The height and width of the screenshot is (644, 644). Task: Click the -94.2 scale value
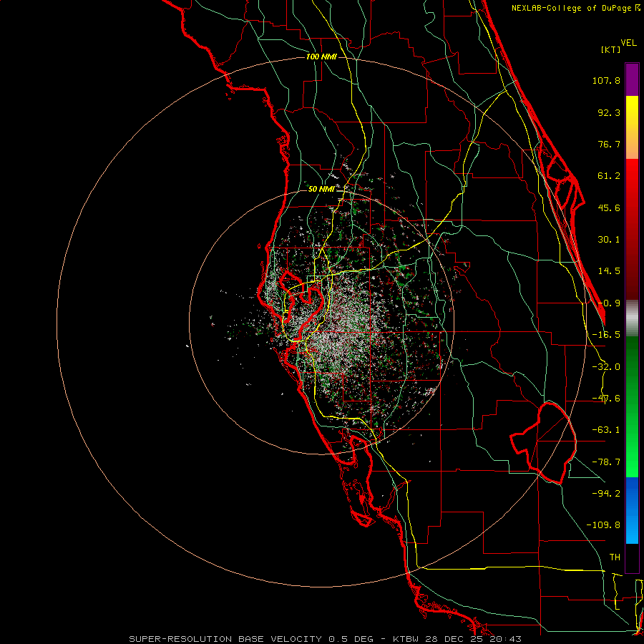click(606, 494)
